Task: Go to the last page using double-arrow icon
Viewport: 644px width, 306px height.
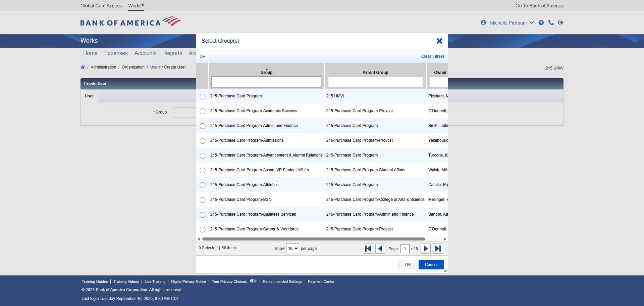Action: tap(438, 249)
